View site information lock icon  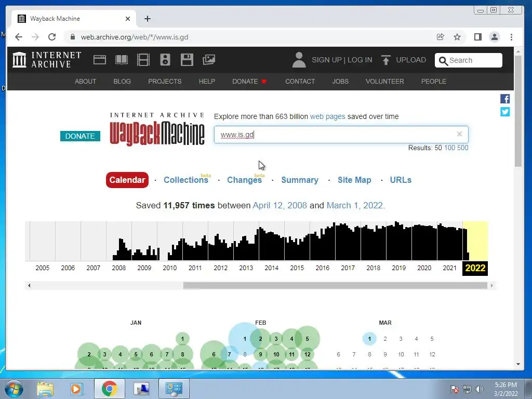coord(72,37)
